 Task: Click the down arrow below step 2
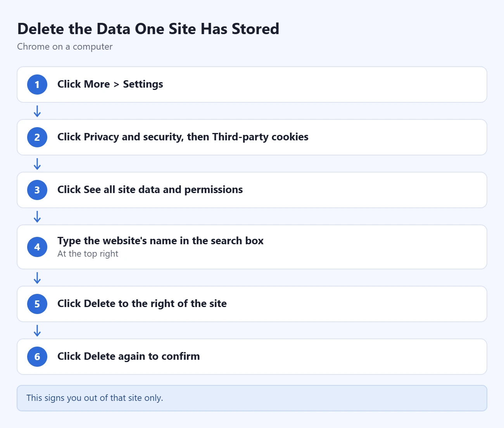pos(37,164)
